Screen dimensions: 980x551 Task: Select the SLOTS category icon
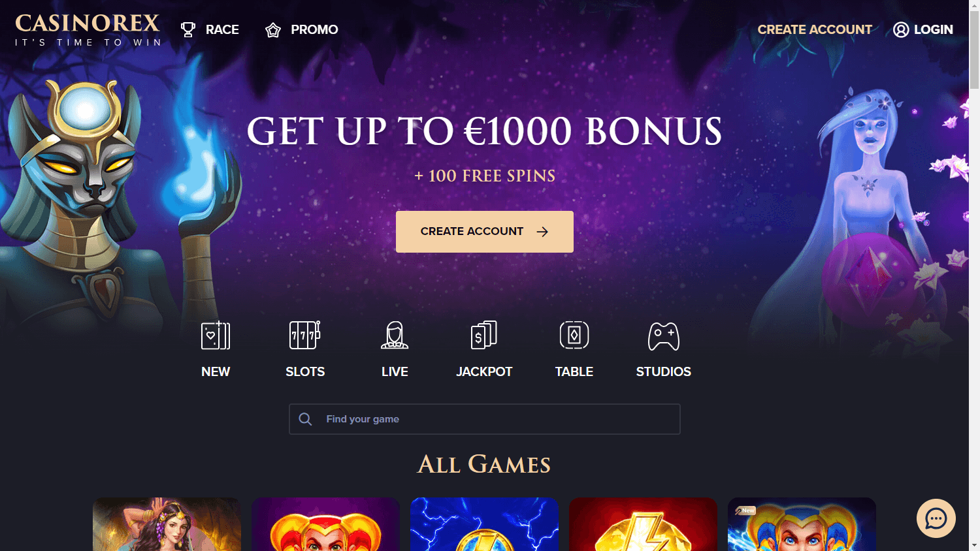tap(305, 336)
